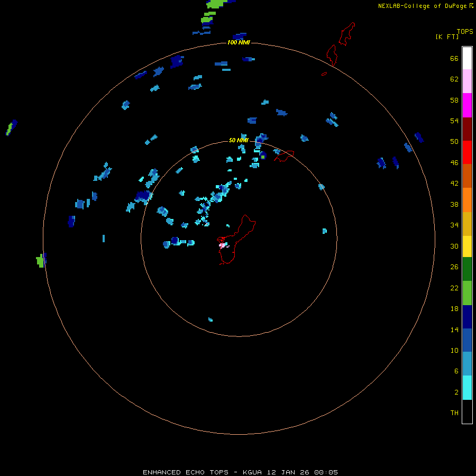Select the light pink legend swatch
476x476 pixels.
click(467, 81)
